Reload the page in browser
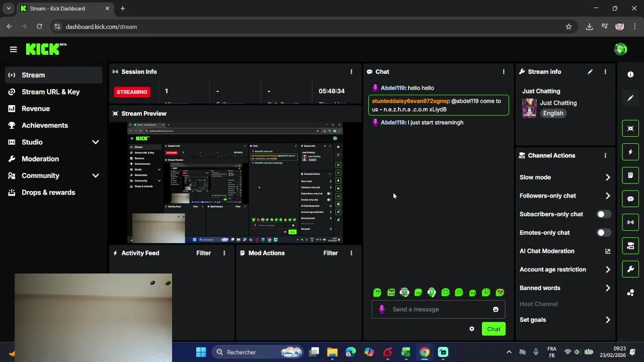Image resolution: width=644 pixels, height=362 pixels. [x=39, y=27]
